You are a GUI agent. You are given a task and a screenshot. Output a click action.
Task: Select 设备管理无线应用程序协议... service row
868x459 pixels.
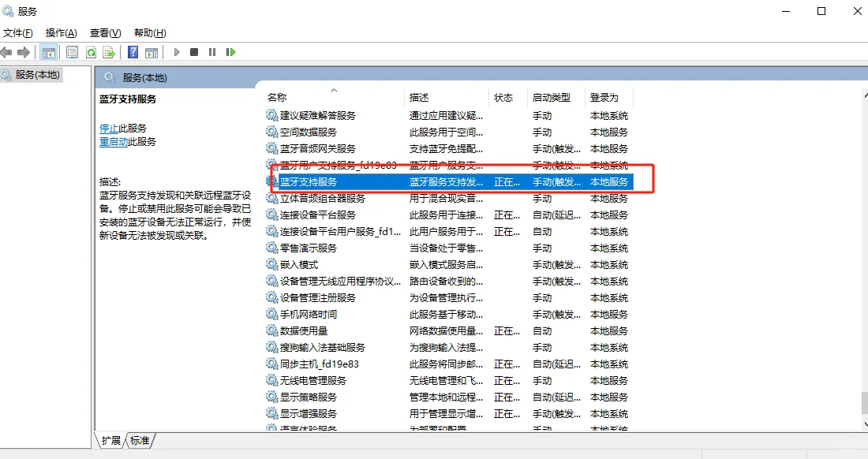(x=449, y=281)
